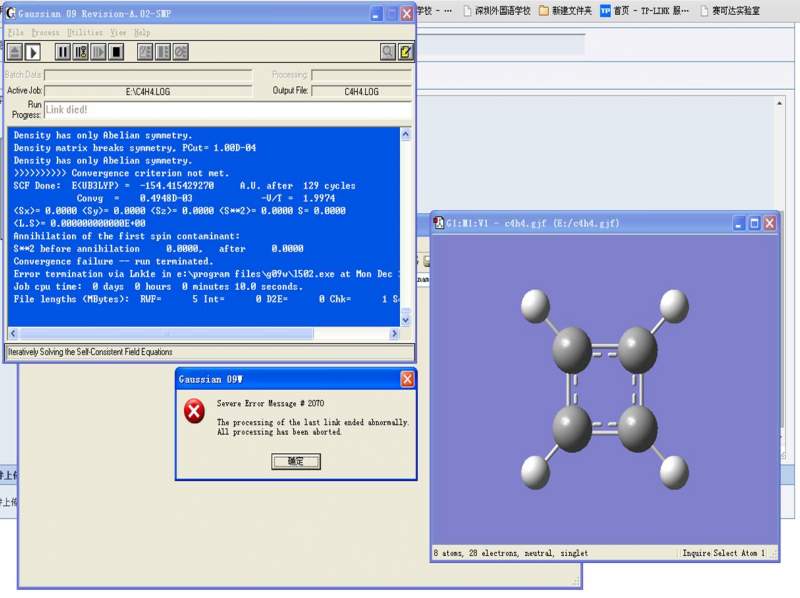800x598 pixels.
Task: Click the pause-after-link toolbar icon
Action: click(81, 52)
